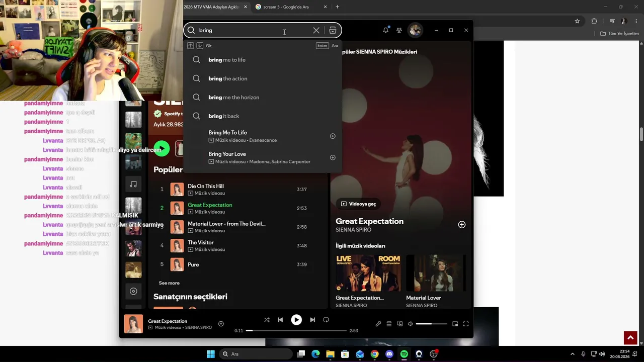Screen dimensions: 644x362
Task: Add current track to Liked from player bar
Action: (221, 324)
